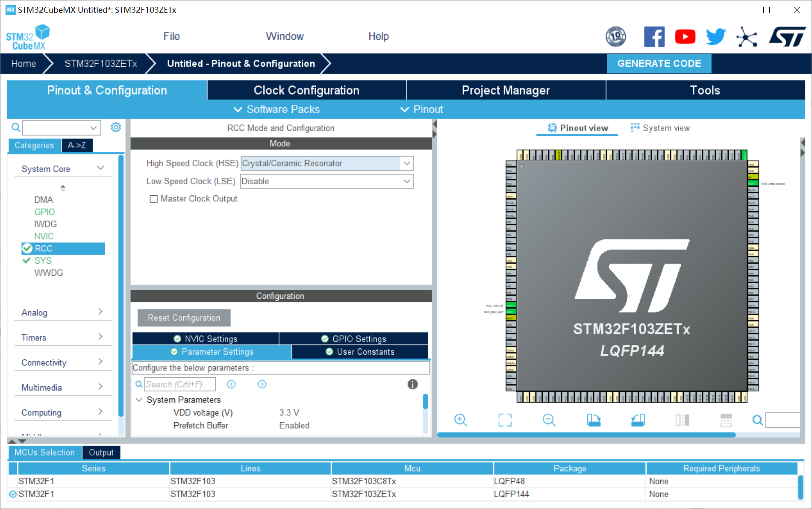
Task: Switch to the Output tab
Action: coord(101,452)
